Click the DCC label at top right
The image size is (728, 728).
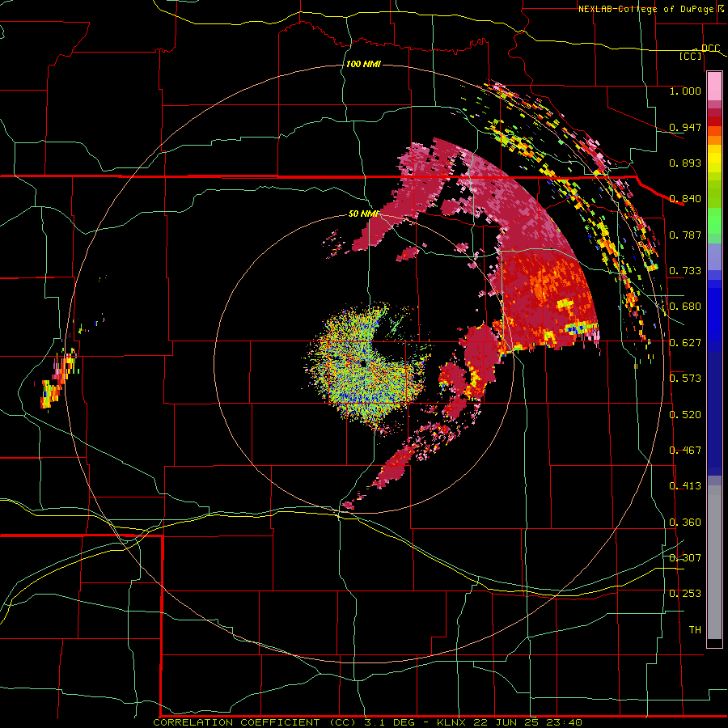pos(710,49)
